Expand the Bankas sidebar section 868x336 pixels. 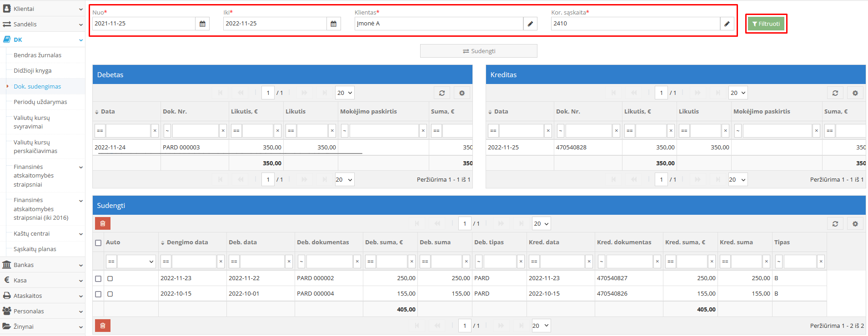42,265
